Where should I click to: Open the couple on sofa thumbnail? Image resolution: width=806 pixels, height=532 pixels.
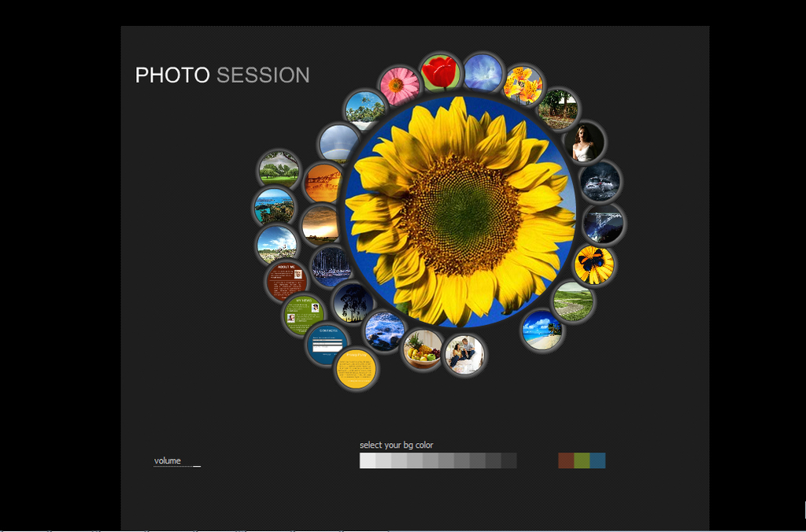tap(464, 354)
